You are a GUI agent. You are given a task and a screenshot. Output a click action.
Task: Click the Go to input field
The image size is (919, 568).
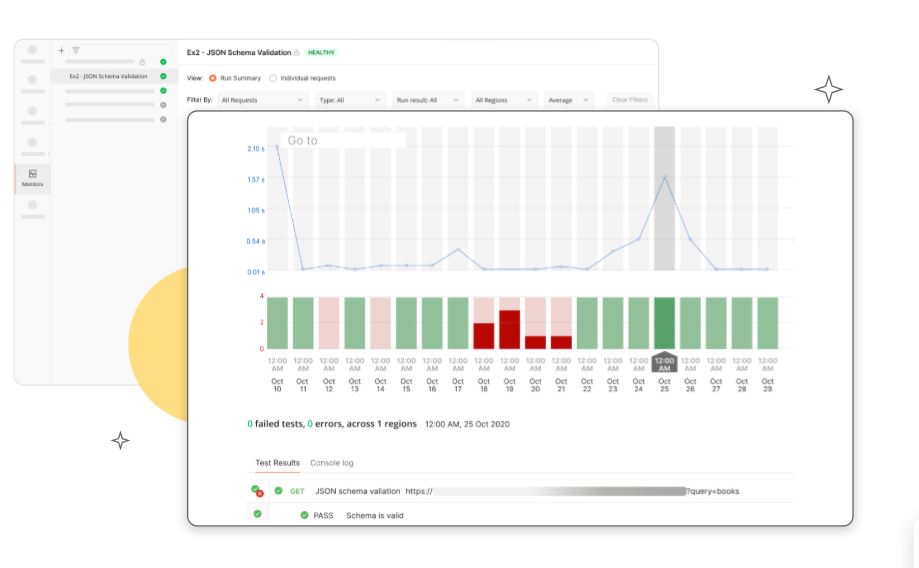[343, 141]
